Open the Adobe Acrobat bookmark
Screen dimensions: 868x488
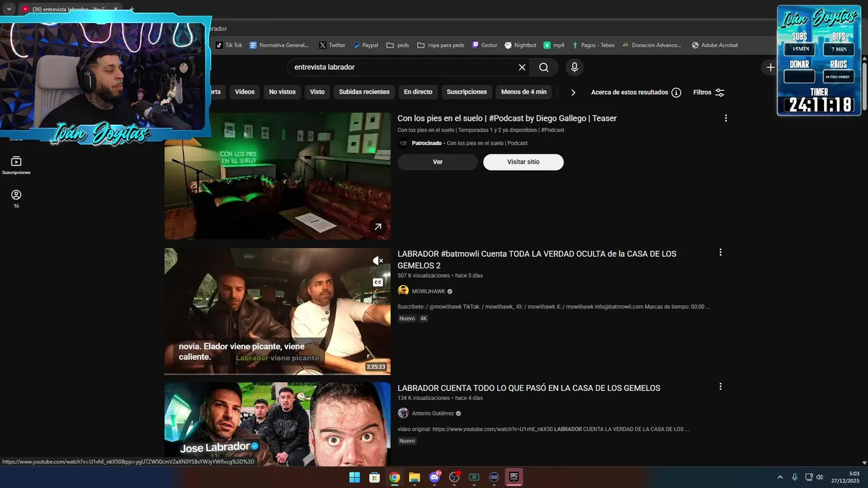(x=715, y=45)
